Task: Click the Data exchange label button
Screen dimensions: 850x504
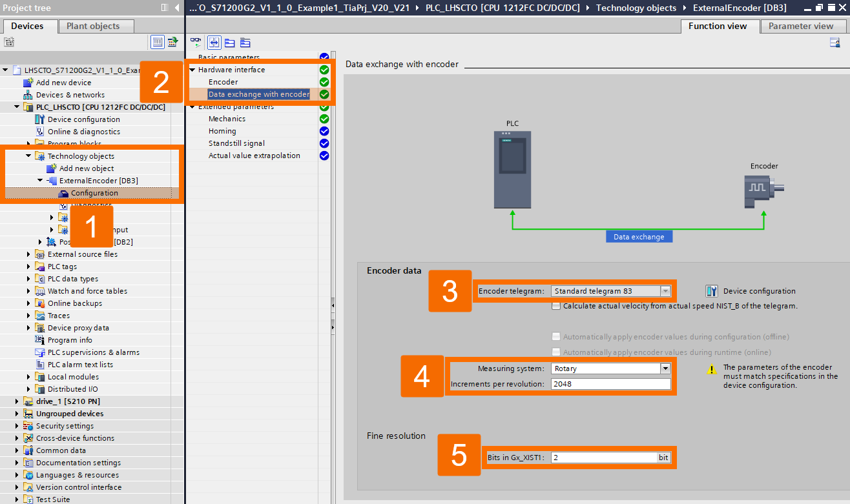Action: click(639, 237)
